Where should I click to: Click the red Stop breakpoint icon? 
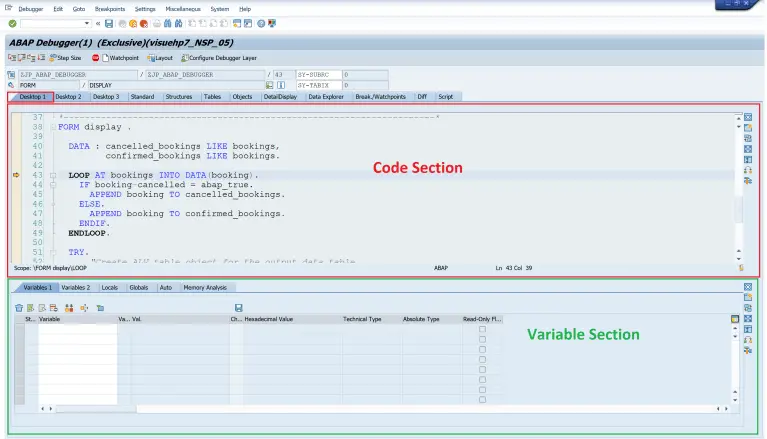(x=95, y=58)
